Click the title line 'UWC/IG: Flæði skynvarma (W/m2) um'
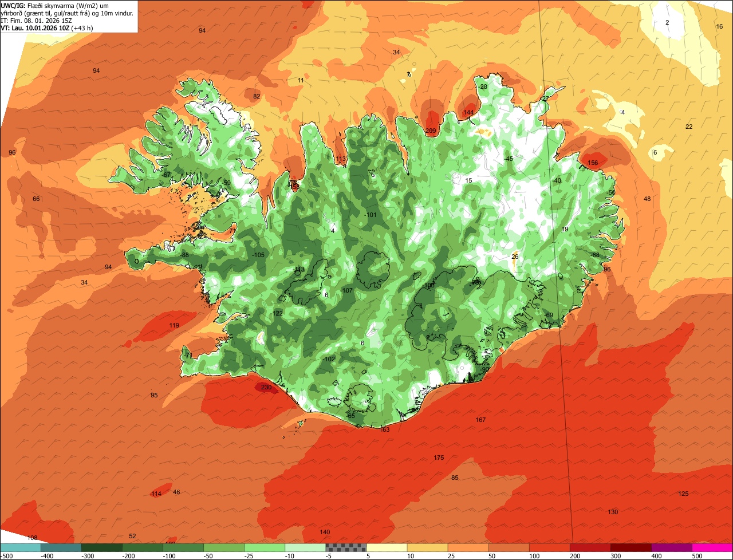This screenshot has width=733, height=560. tap(55, 5)
